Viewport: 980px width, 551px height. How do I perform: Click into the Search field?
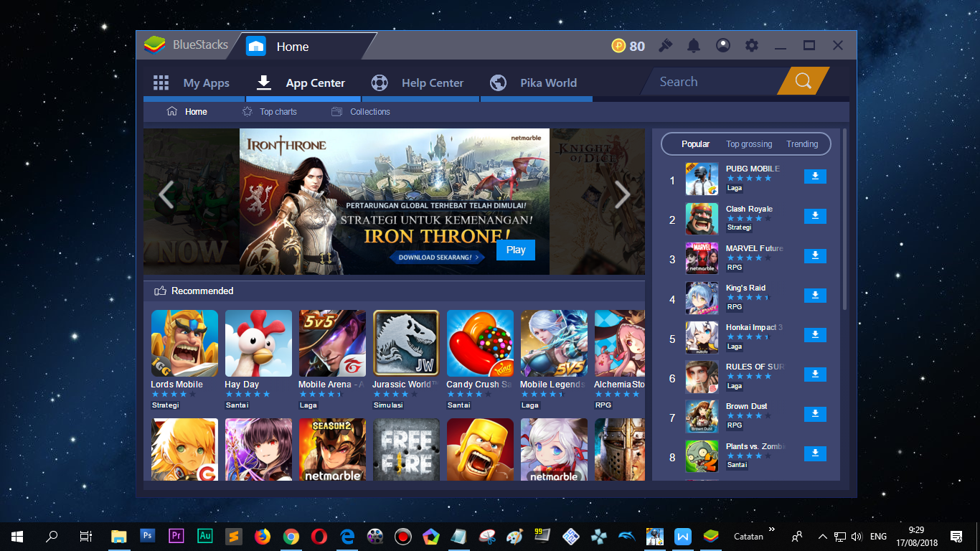click(x=714, y=82)
